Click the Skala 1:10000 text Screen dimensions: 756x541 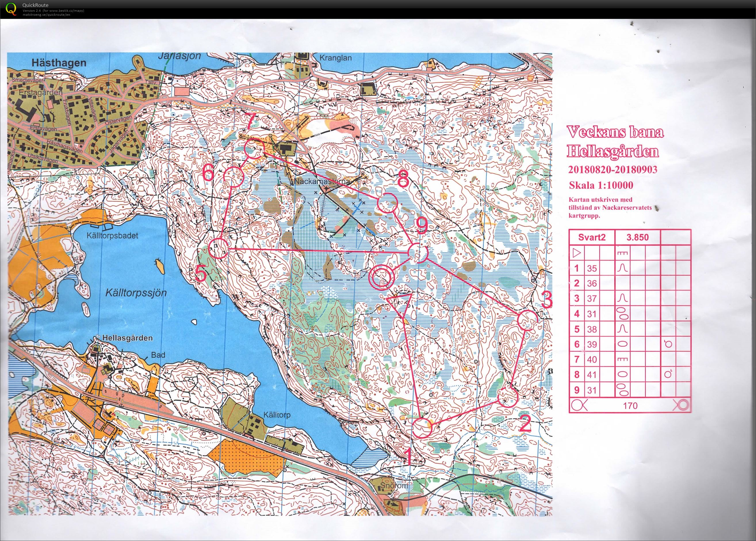click(x=601, y=185)
